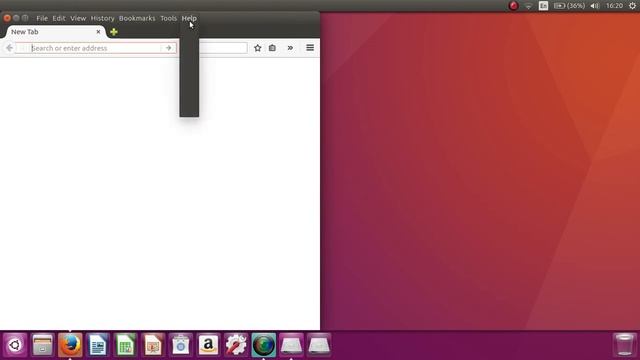Minimize the Firefox window
Screen dimensions: 640x360
click(x=16, y=18)
